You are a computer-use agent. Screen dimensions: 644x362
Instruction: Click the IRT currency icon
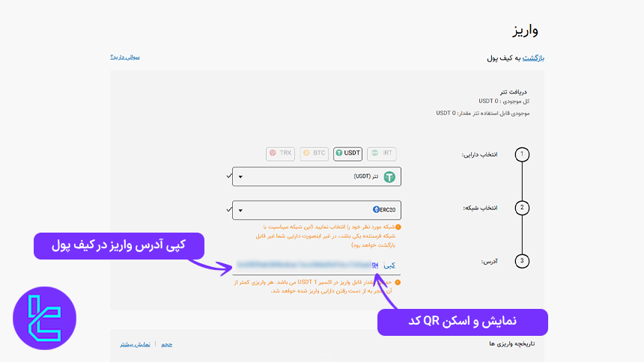click(374, 153)
